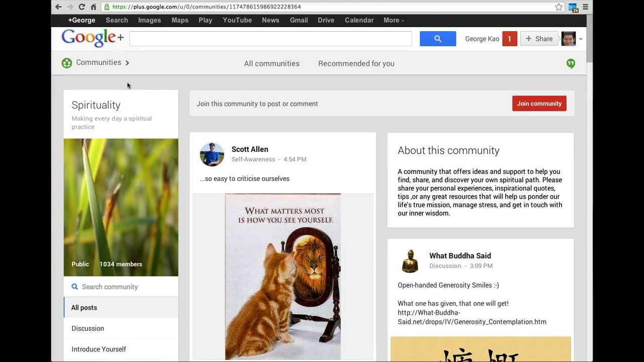Select the Introduce Yourself category

tap(121, 349)
